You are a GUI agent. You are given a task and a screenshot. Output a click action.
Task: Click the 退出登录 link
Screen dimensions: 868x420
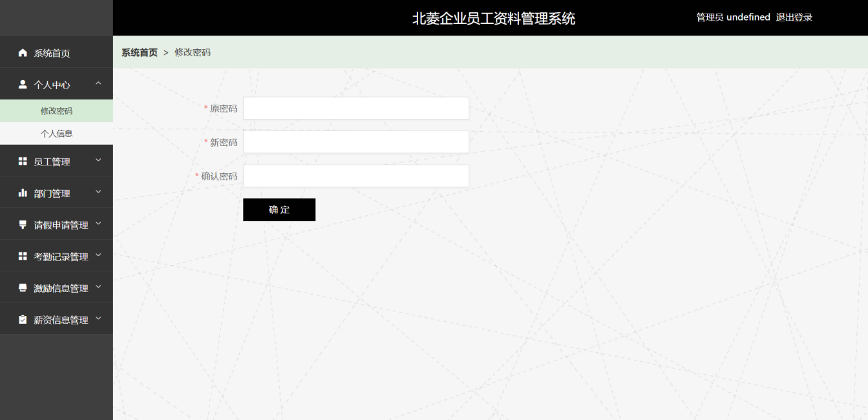[x=794, y=17]
